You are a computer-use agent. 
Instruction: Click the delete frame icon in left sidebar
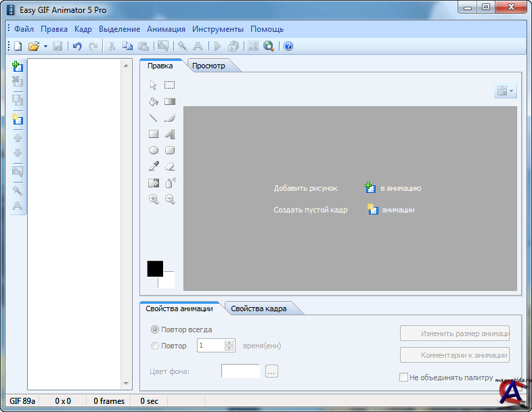18,81
